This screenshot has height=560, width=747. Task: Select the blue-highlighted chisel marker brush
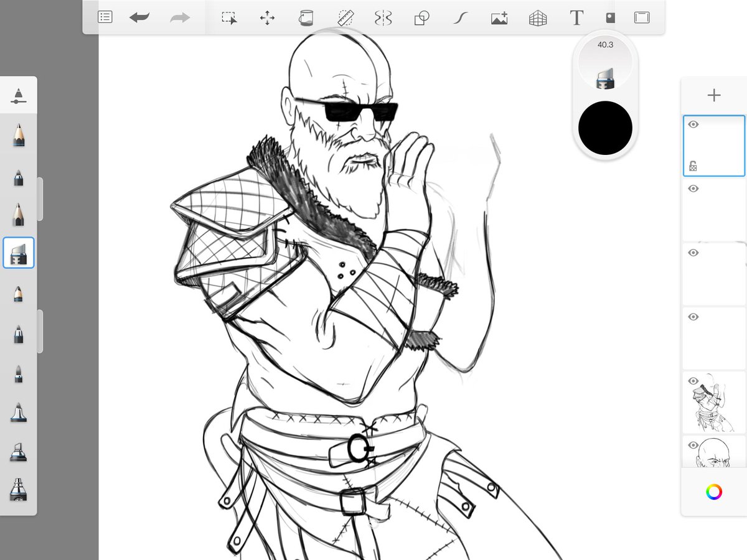[x=19, y=253]
